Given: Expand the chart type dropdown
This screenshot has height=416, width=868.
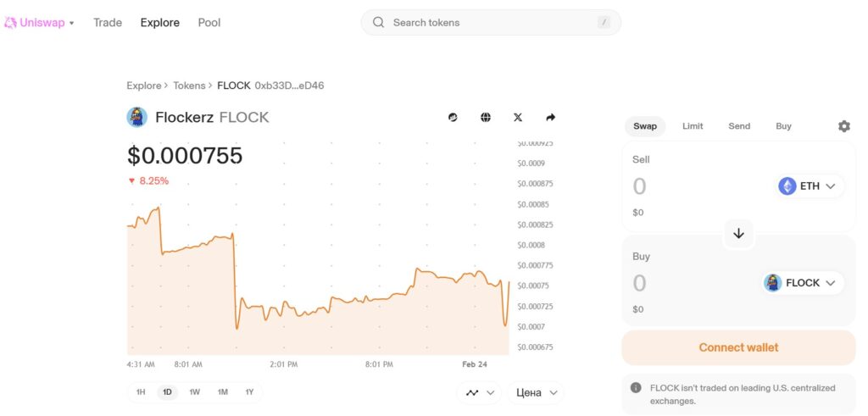Looking at the screenshot, I should tap(479, 393).
